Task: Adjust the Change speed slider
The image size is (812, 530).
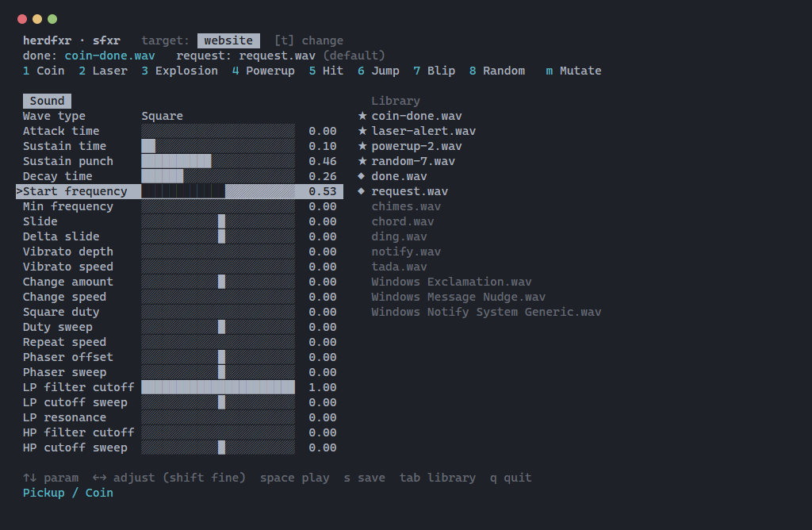Action: coord(218,297)
